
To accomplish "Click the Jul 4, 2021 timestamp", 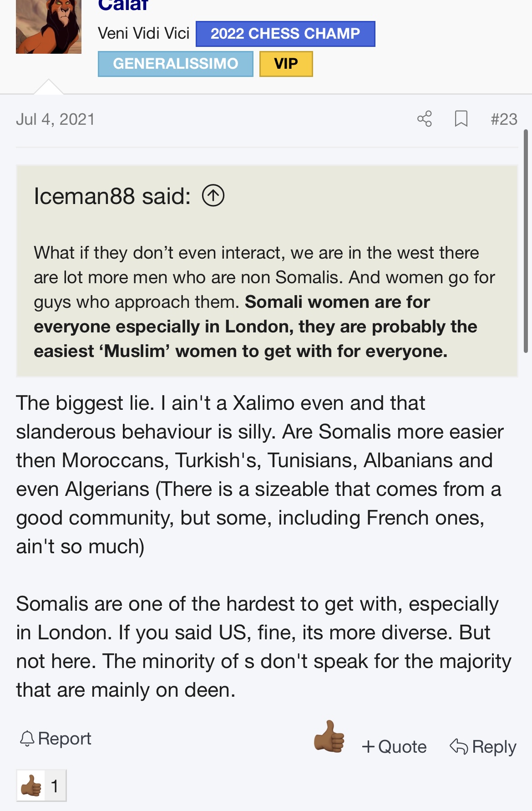I will (x=56, y=119).
